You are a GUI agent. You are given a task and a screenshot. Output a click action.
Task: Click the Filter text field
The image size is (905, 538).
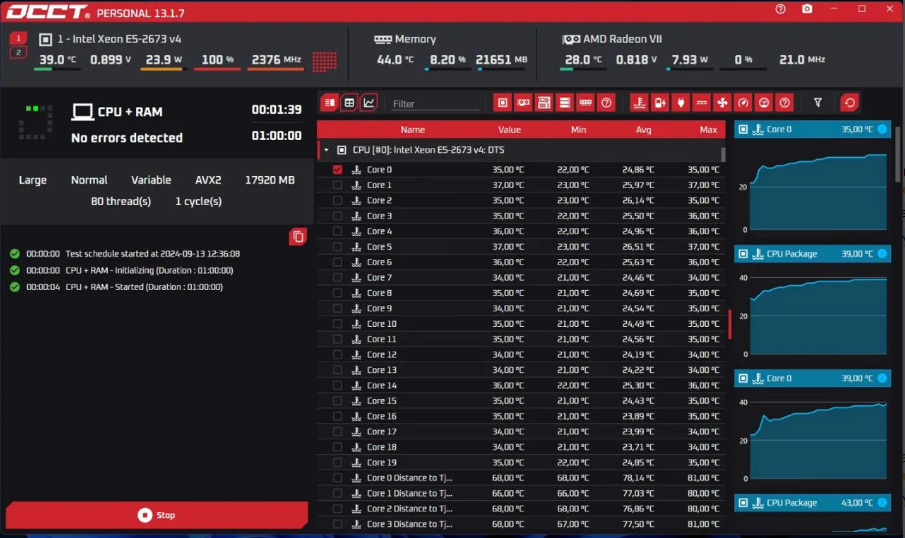tap(435, 104)
